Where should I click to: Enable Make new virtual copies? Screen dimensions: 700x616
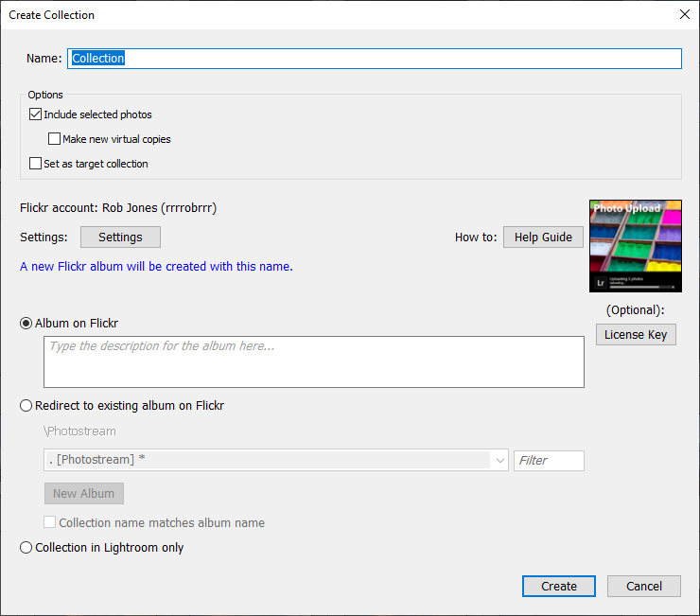click(55, 139)
